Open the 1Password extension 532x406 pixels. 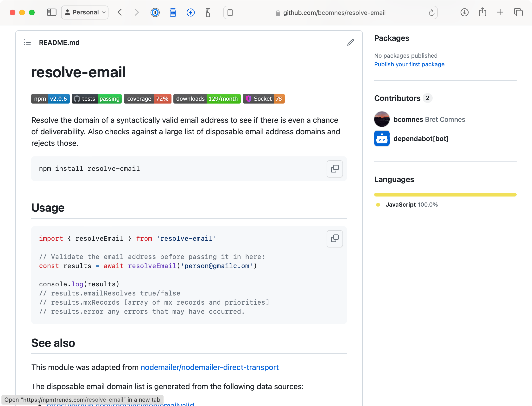155,12
